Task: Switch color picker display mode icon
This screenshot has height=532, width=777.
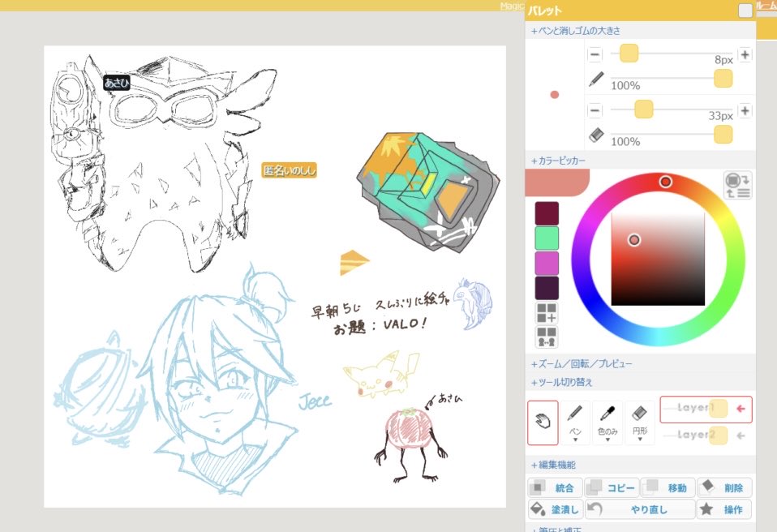Action: point(737,185)
